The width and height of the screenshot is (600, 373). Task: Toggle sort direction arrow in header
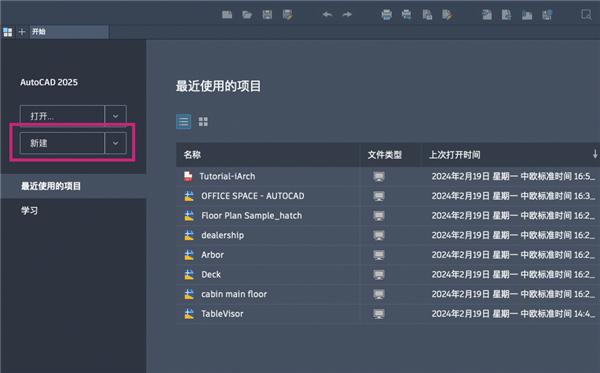[x=595, y=154]
